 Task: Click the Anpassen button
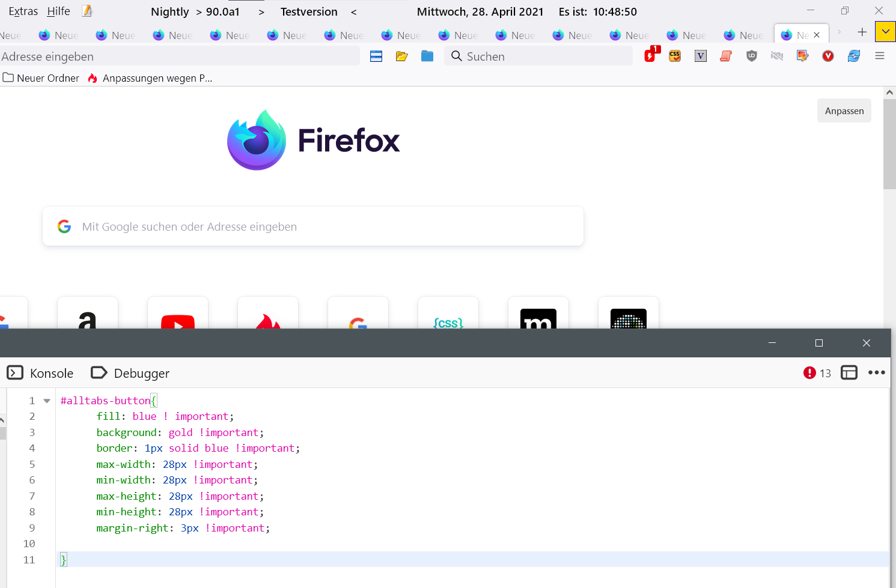click(x=844, y=111)
